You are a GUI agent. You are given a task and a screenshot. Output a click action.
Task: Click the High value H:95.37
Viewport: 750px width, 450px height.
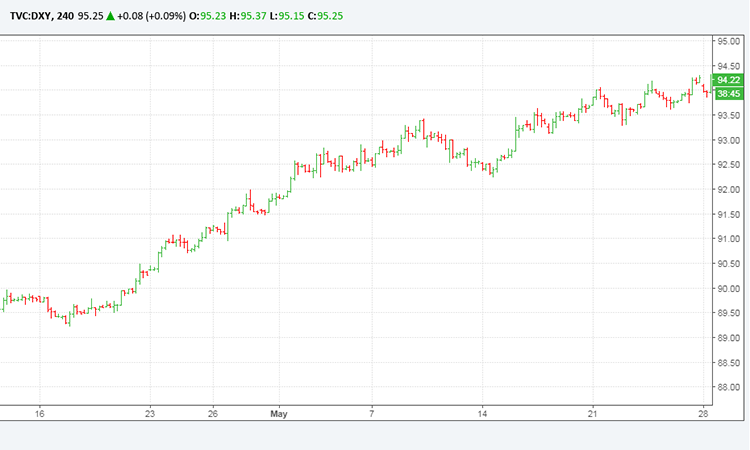258,17
